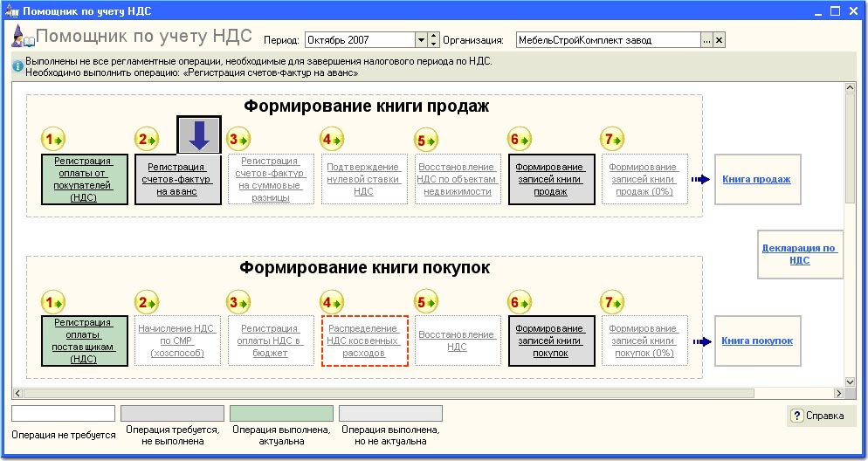Open Регистрация оплаты поставщикам (НДС)
This screenshot has height=461, width=868.
pos(85,341)
